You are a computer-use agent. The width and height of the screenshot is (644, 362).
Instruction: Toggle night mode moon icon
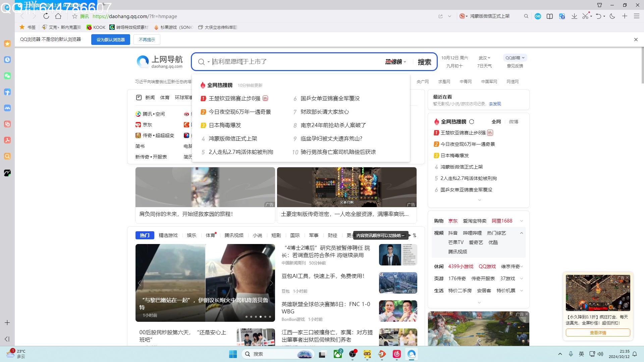click(612, 16)
